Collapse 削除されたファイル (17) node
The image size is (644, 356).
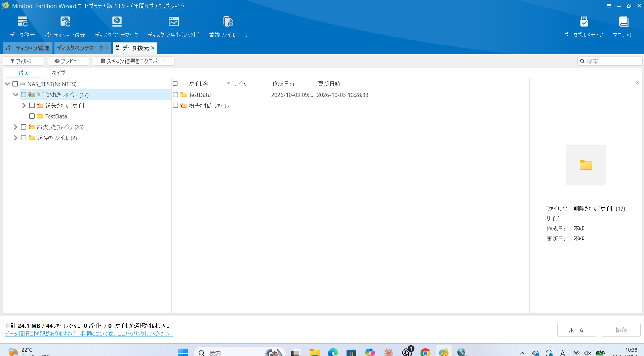coord(15,95)
